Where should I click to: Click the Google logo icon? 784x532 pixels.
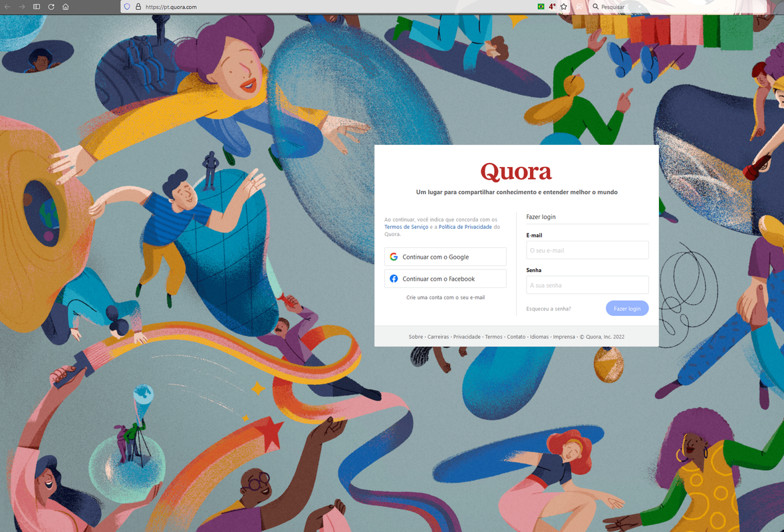(394, 257)
